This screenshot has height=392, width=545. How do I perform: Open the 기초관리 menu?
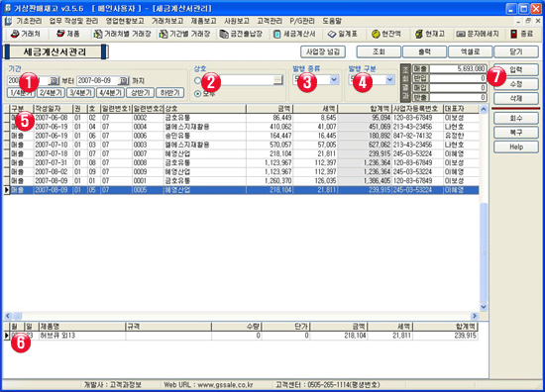tap(29, 21)
